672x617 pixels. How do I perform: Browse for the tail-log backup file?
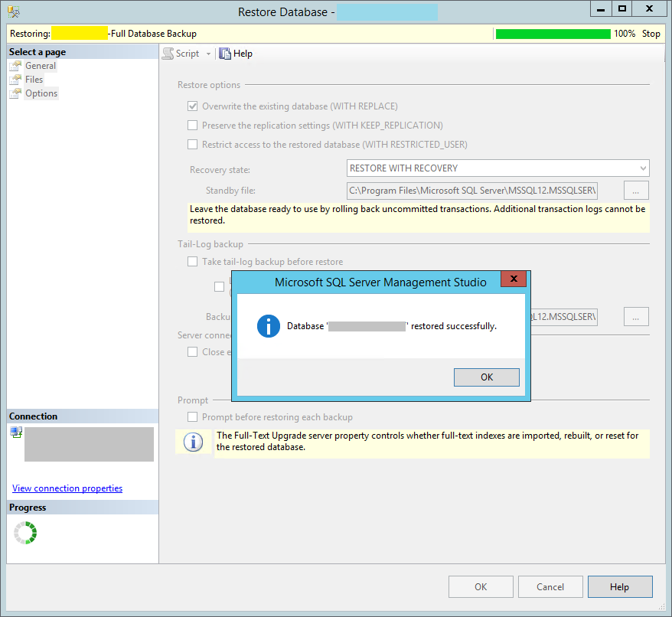pyautogui.click(x=636, y=316)
